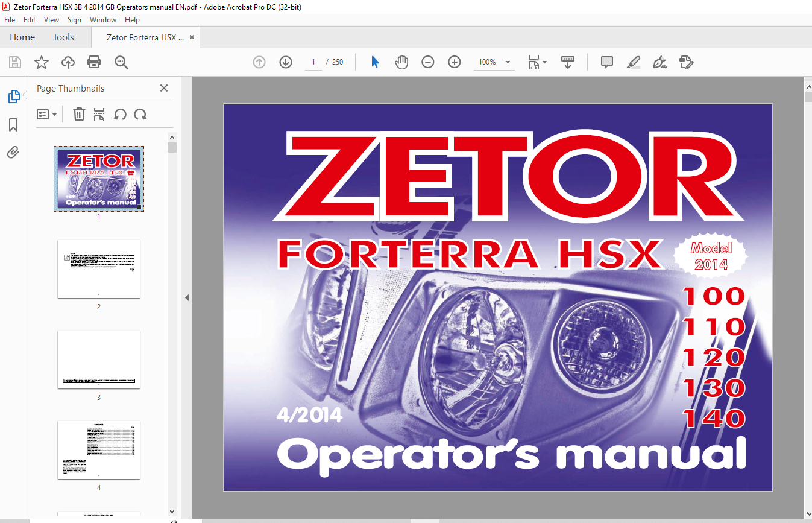Open the File menu
The image size is (812, 523).
[10, 20]
